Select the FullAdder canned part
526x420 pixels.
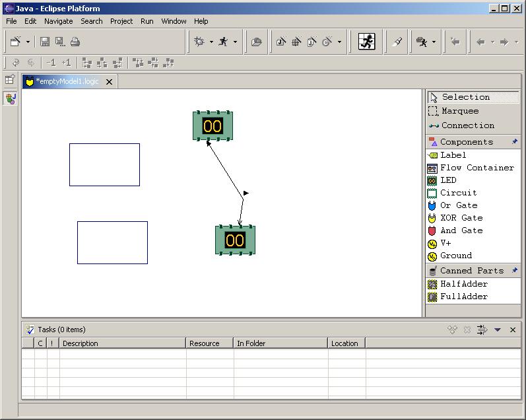[473, 297]
